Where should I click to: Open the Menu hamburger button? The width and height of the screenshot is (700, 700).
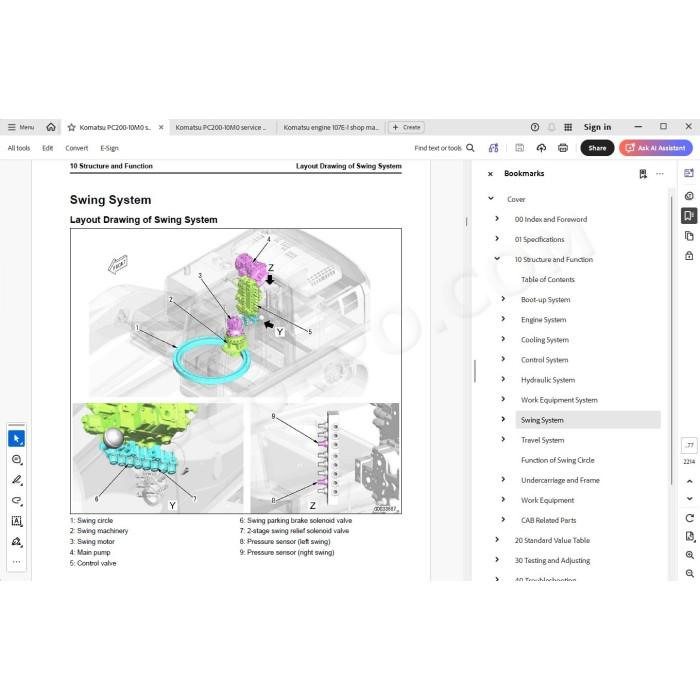point(21,127)
